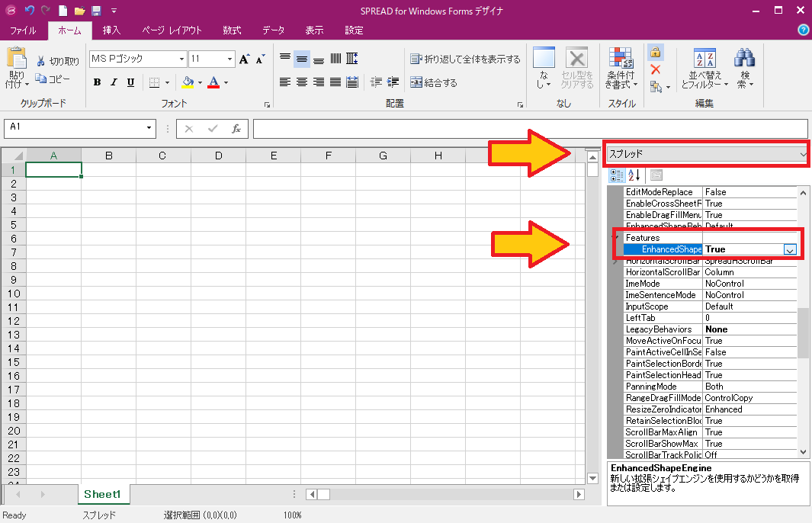Open the search 検索 binoculars menu
Image resolution: width=812 pixels, height=523 pixels.
(x=745, y=68)
